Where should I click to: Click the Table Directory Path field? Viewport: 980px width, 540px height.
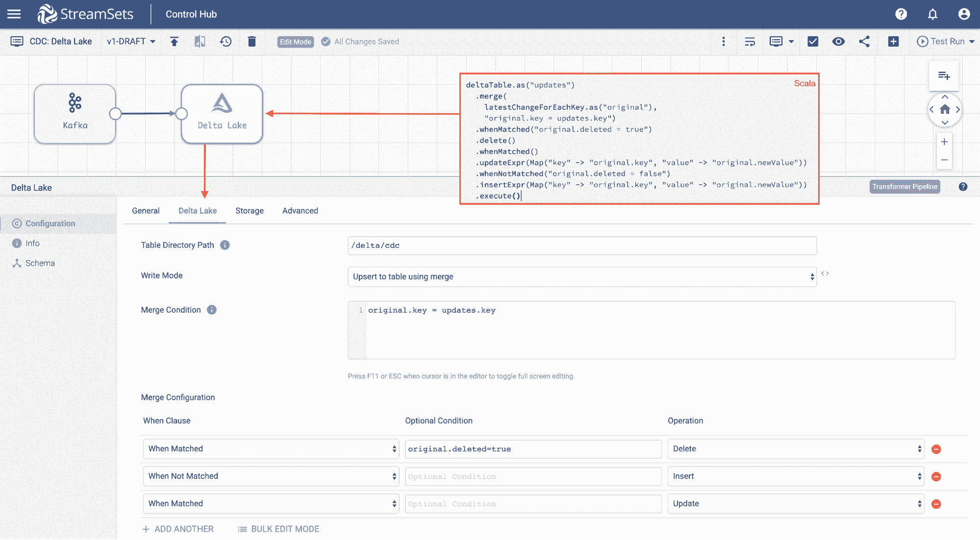tap(581, 245)
